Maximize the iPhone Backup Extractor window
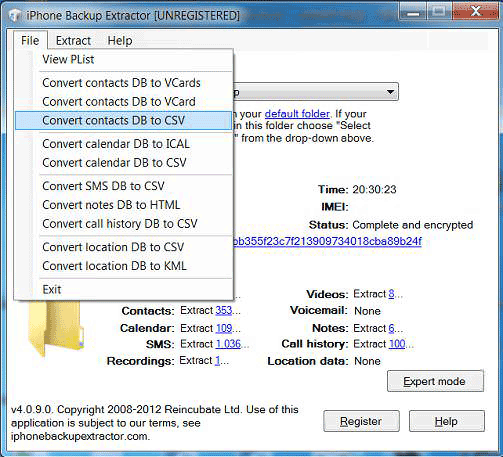Viewport: 503px width, 457px height. click(439, 13)
